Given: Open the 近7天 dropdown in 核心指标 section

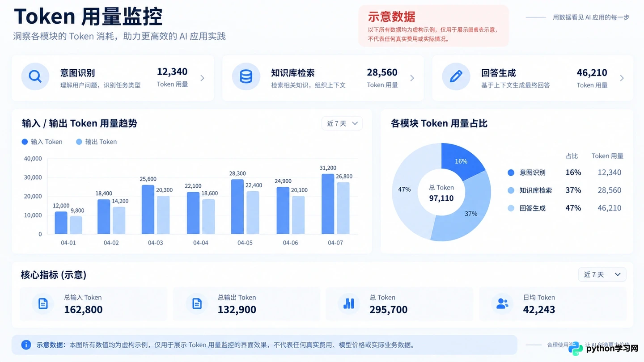Looking at the screenshot, I should click(x=602, y=274).
